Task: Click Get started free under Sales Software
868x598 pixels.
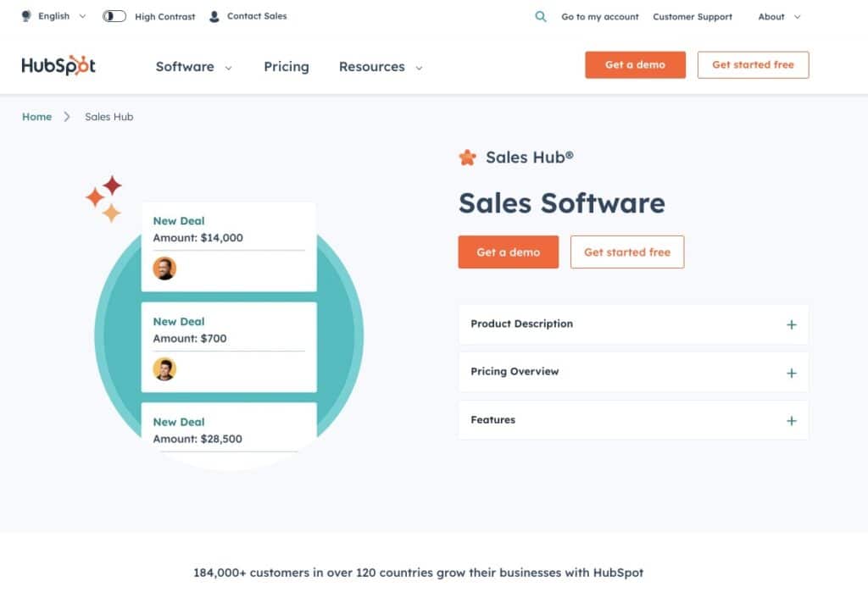Action: pos(627,252)
